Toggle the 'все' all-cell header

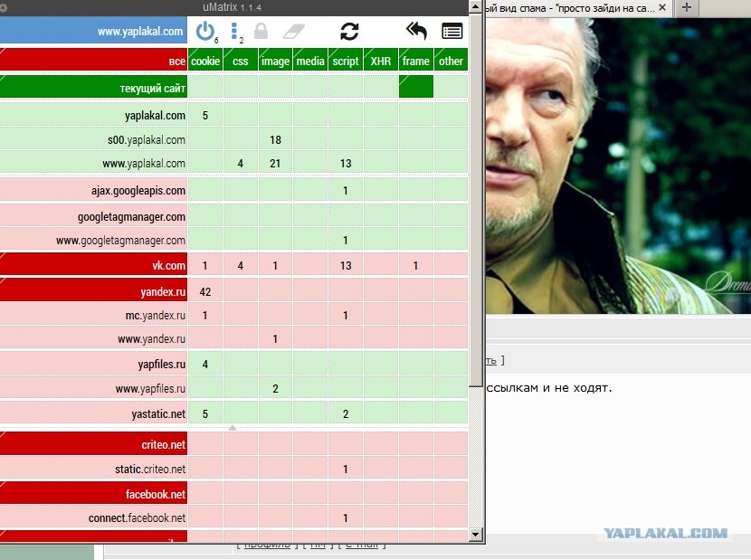pyautogui.click(x=93, y=60)
